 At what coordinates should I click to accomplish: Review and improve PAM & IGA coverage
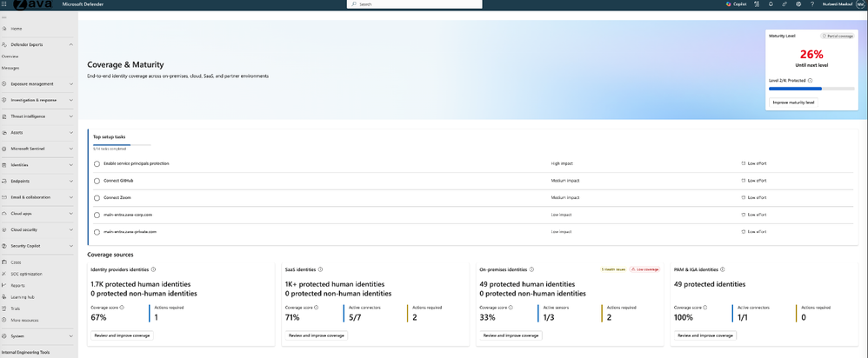705,335
